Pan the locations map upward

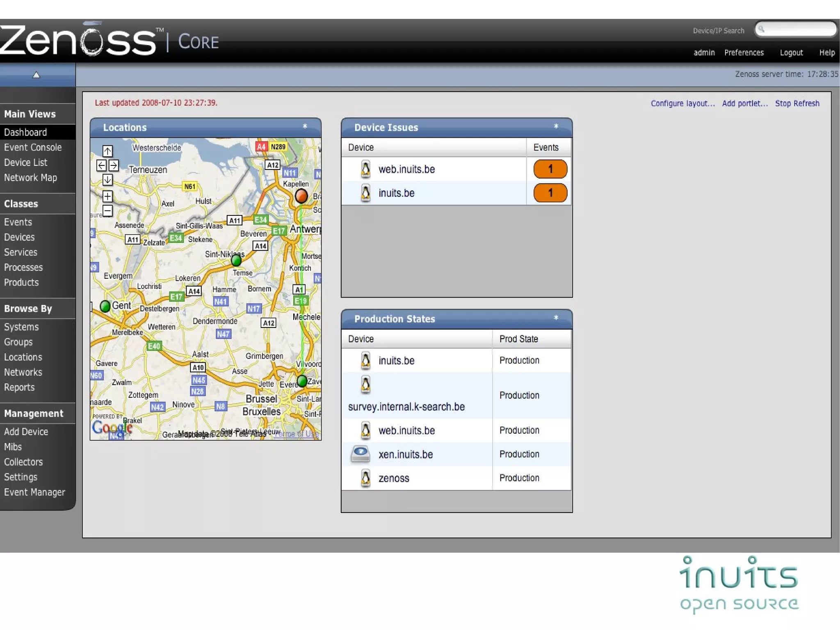coord(107,151)
